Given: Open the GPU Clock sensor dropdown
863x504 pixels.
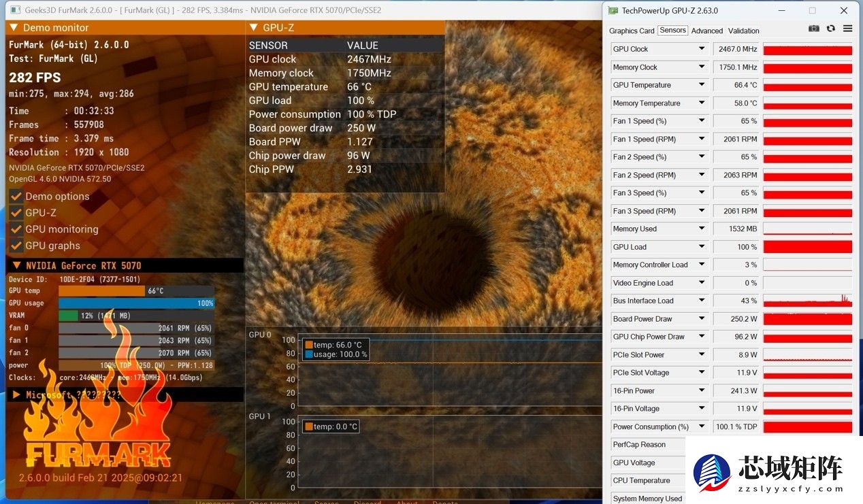Looking at the screenshot, I should (702, 49).
